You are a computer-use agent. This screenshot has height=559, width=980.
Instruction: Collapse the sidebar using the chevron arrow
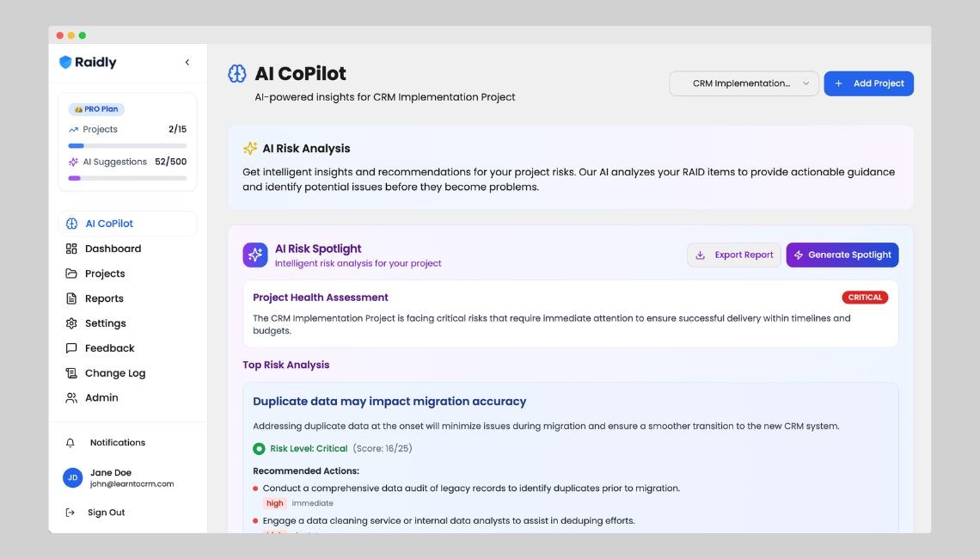(x=187, y=62)
